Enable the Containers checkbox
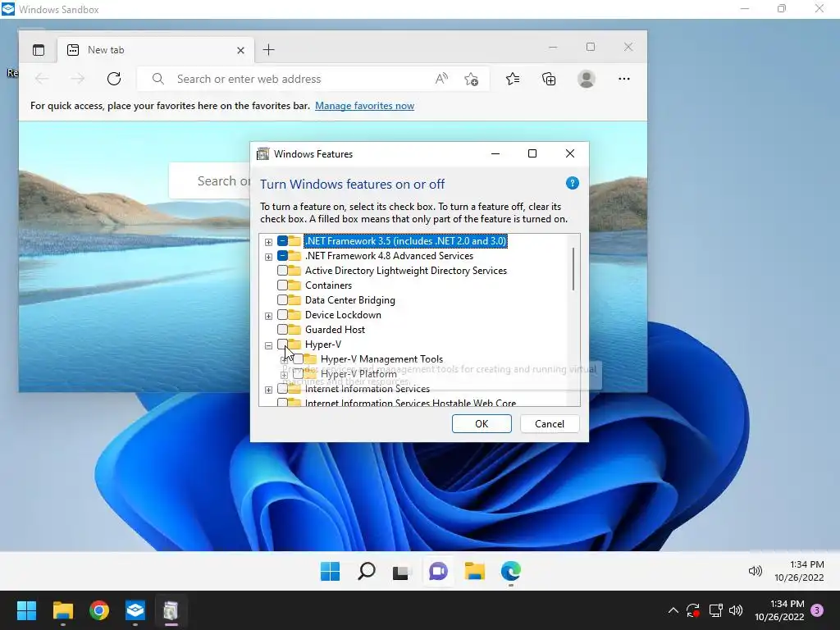The height and width of the screenshot is (630, 840). (282, 285)
